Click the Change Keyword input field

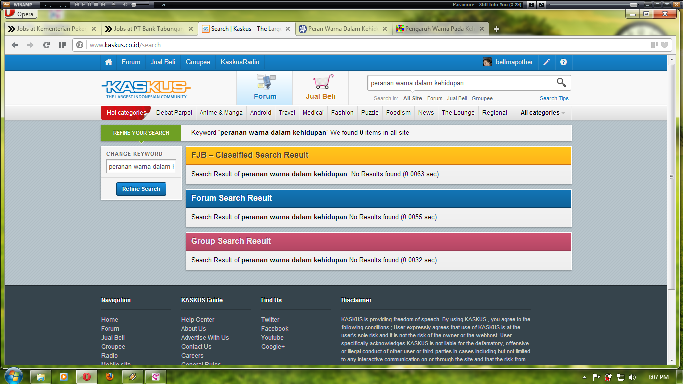pos(141,166)
